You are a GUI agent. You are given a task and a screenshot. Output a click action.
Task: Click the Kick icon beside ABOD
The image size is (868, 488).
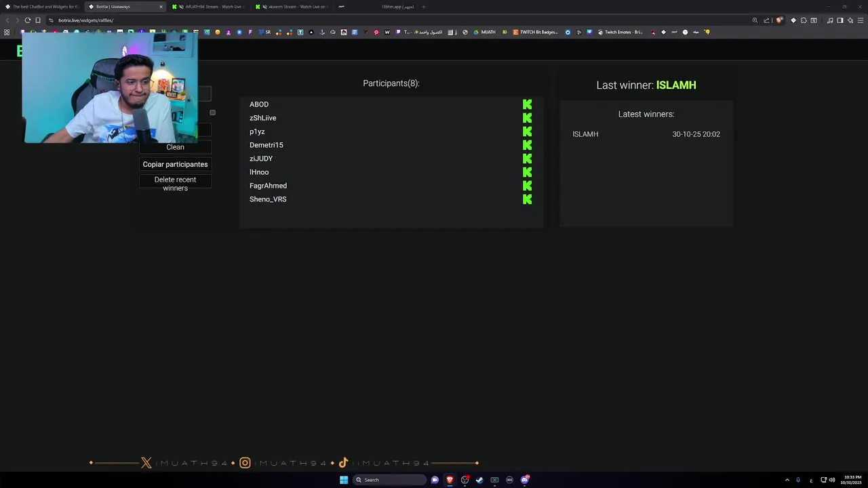(x=527, y=104)
